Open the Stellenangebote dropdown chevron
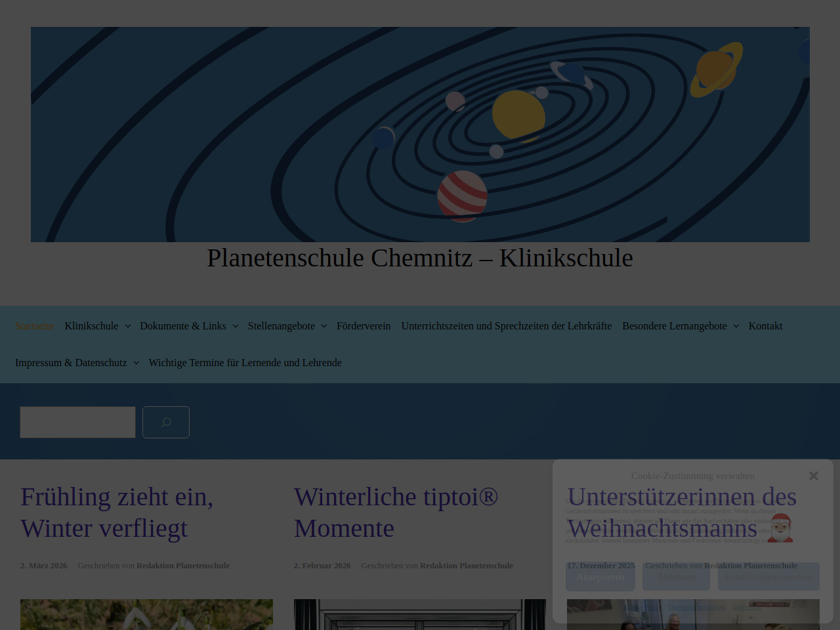 (x=324, y=326)
